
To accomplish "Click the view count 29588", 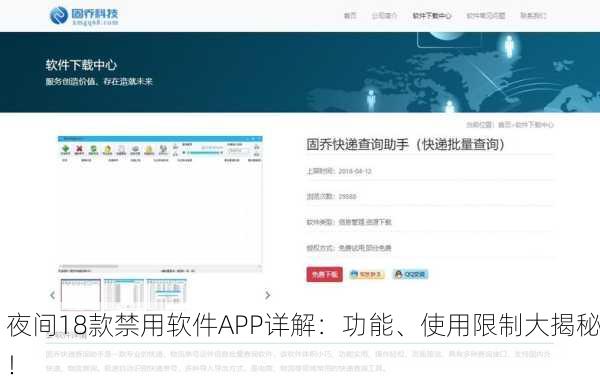I will [347, 196].
